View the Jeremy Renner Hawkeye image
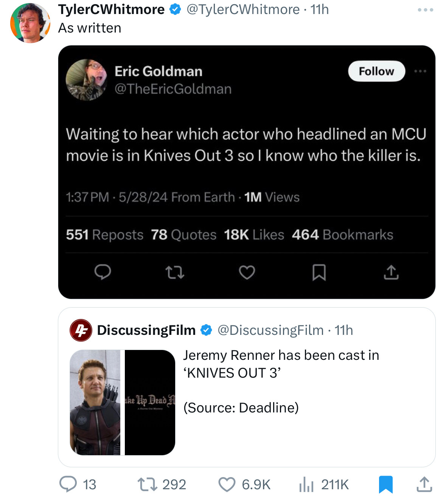 [95, 402]
